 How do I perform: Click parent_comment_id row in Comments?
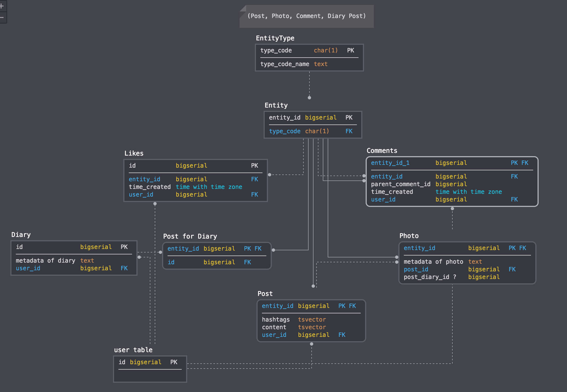pyautogui.click(x=452, y=184)
